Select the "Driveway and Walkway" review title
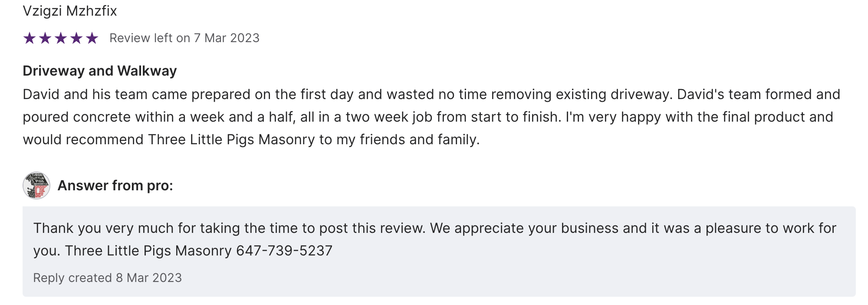Viewport: 868px width, 305px height. [100, 71]
